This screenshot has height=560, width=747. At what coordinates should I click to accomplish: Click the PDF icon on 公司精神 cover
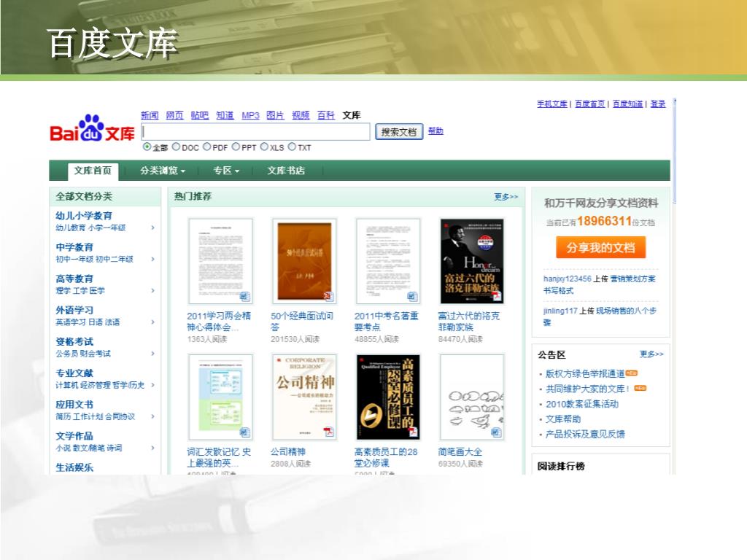tap(329, 432)
